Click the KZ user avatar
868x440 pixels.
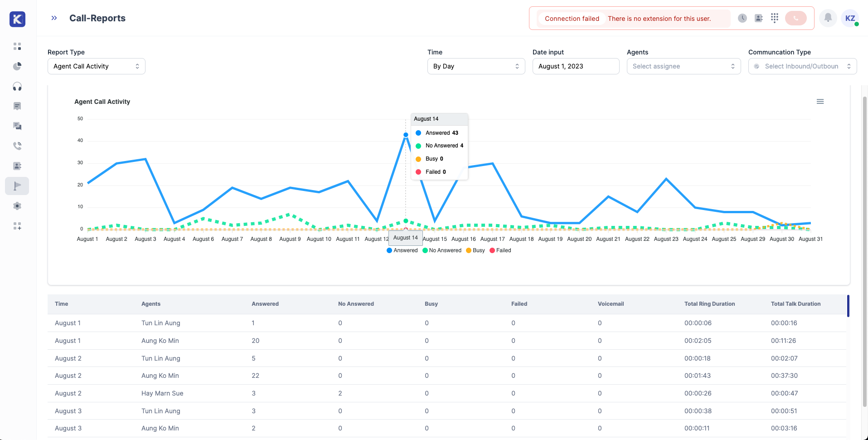pyautogui.click(x=850, y=18)
